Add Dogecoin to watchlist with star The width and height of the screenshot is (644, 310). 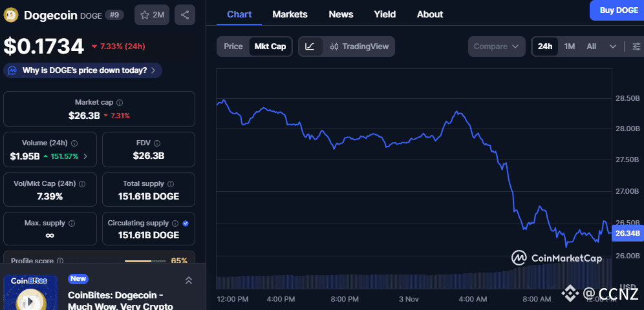click(151, 15)
